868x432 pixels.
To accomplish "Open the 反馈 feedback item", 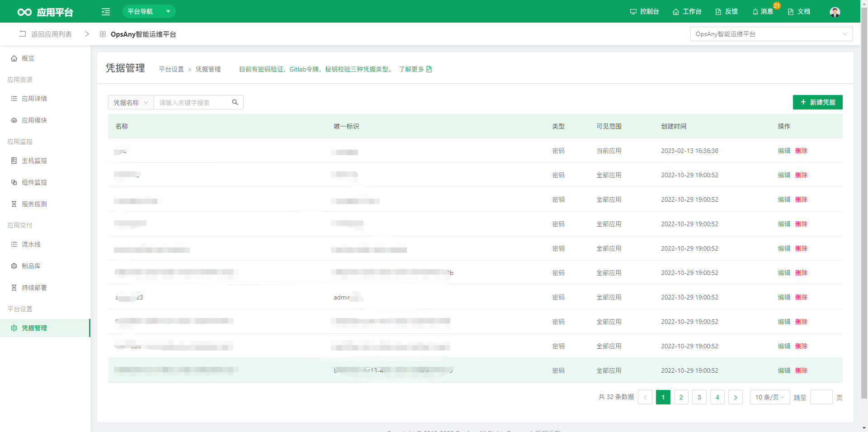I will click(x=726, y=11).
